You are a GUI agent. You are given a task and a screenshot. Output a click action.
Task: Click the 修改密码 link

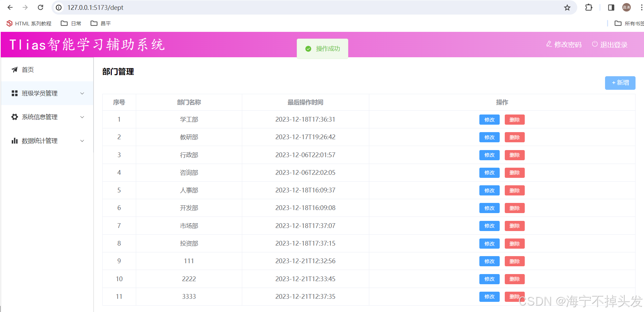point(564,44)
